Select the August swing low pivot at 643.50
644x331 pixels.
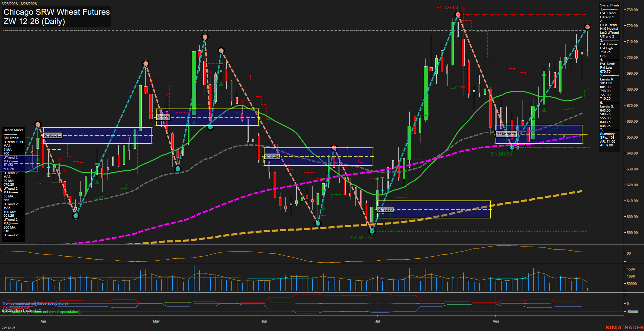click(512, 147)
